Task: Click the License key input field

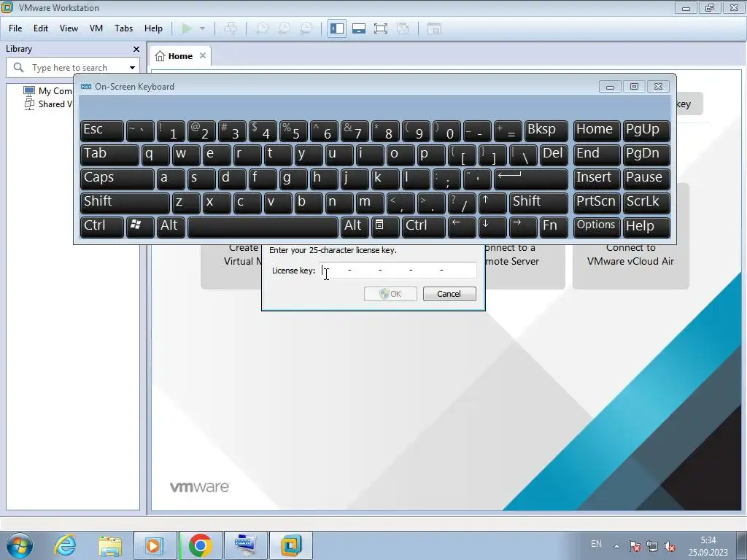Action: pos(398,271)
